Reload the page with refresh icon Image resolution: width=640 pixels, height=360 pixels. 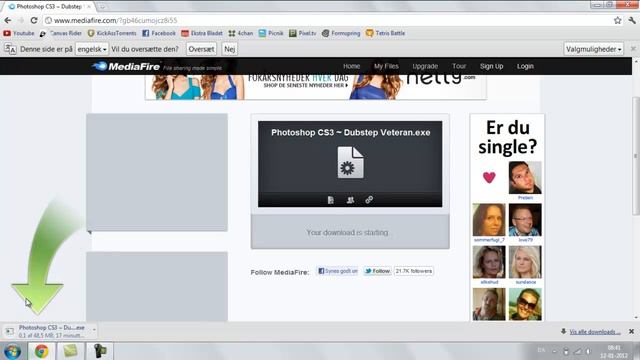pos(34,20)
